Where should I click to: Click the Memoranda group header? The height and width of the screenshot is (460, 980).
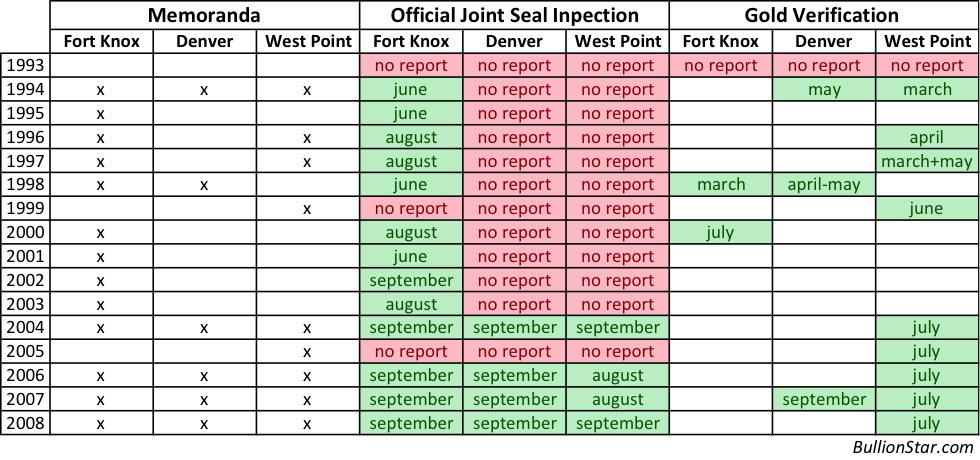(205, 15)
